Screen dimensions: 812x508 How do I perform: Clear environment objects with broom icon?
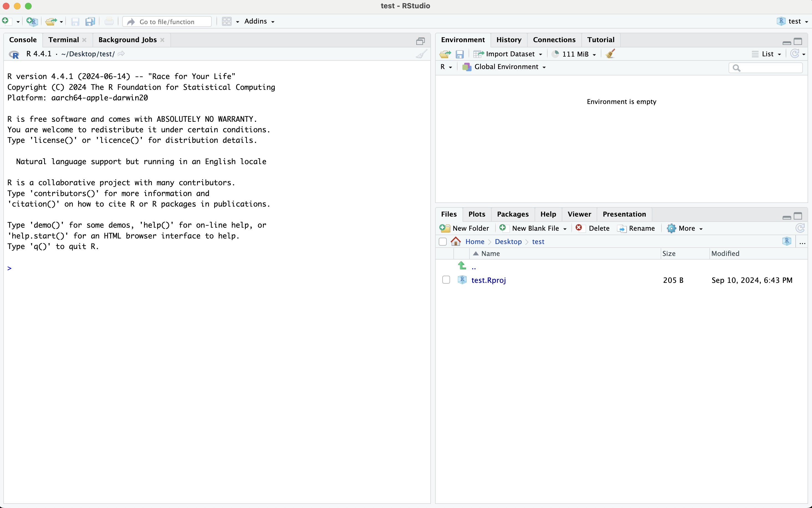(x=610, y=54)
